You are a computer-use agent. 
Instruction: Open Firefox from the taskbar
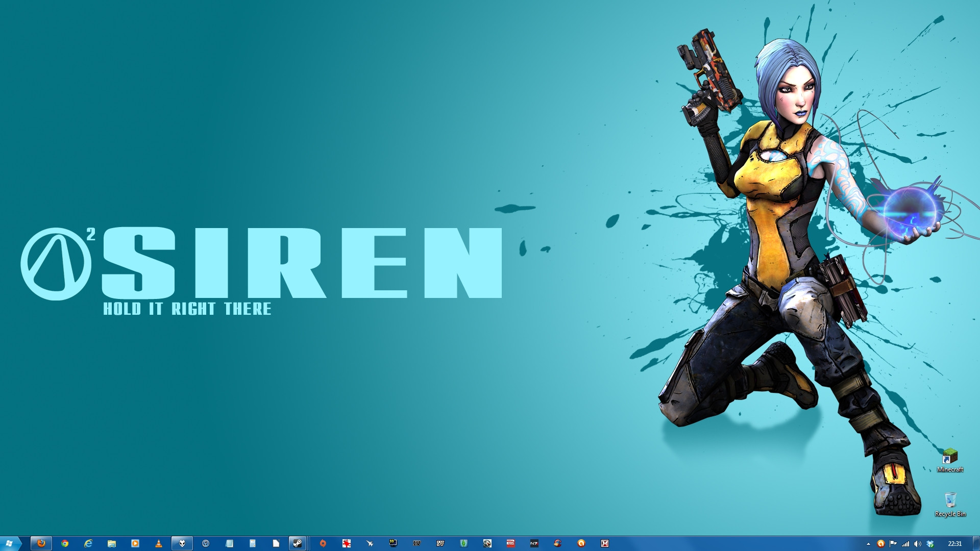[x=41, y=543]
